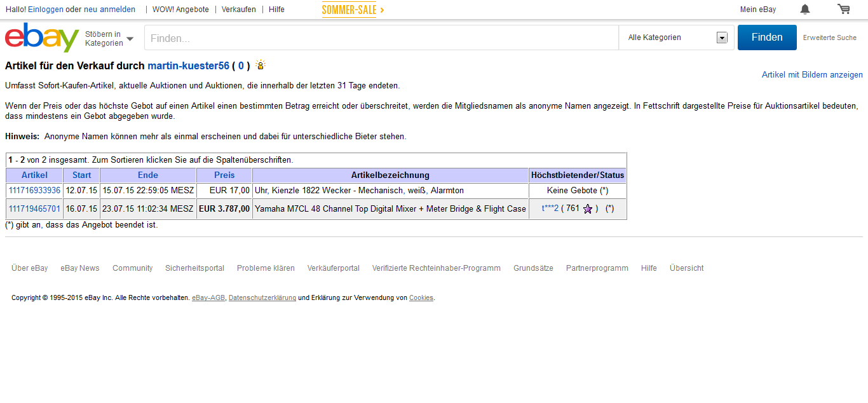Click Keine Gebote status cell
This screenshot has height=403, width=868.
(578, 190)
